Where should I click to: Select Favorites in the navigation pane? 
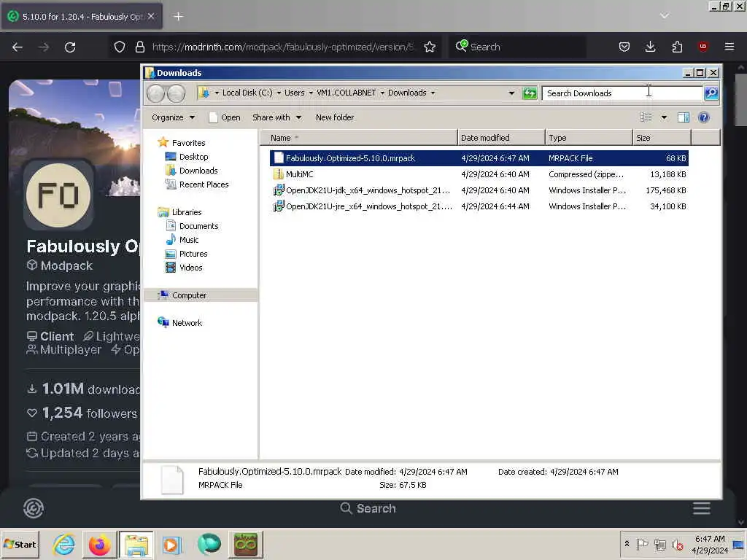188,142
